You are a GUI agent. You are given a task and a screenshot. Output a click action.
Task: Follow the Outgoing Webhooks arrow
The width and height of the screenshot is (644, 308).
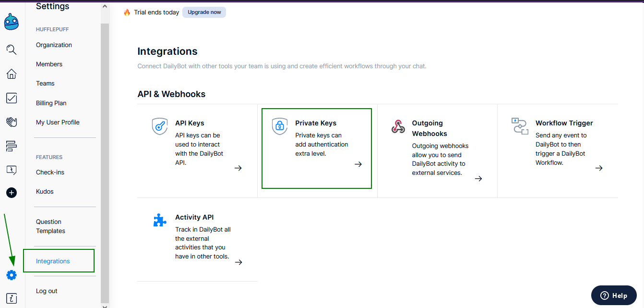pos(478,179)
